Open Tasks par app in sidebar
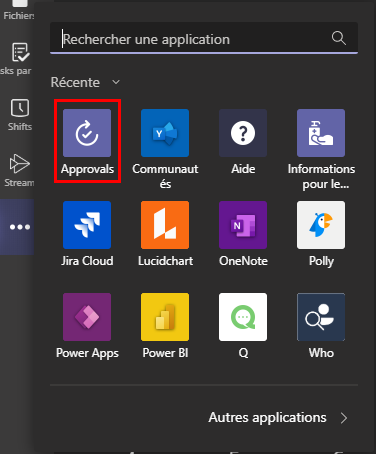Screen dimensions: 376x454 (17, 59)
